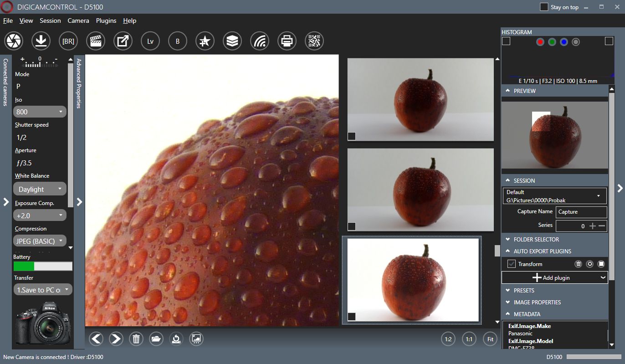625x364 pixels.
Task: Expand the Folder Selector section
Action: [x=536, y=239]
